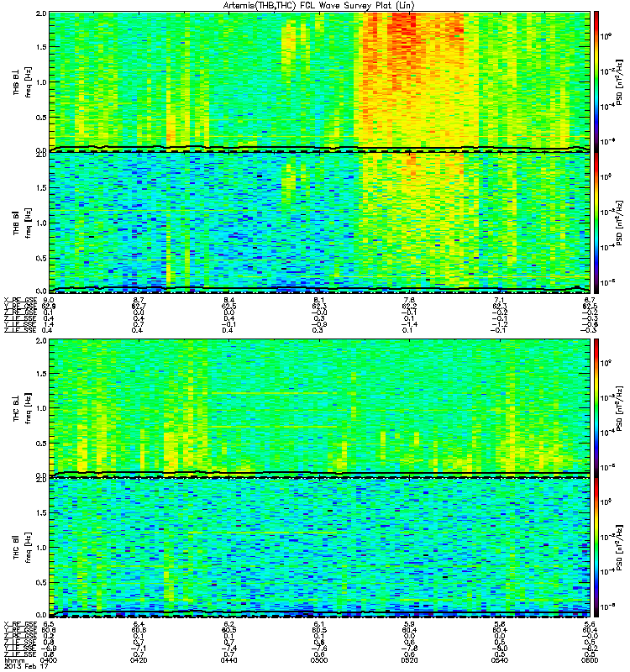Click the color bar beside the THB B⊥ panel
Viewport: 630px width, 672px height.
(596, 81)
